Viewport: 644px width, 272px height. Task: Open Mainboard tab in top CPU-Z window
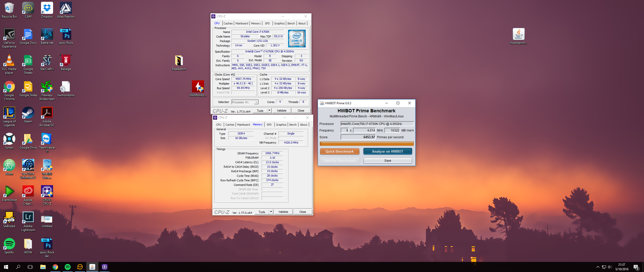pyautogui.click(x=242, y=23)
